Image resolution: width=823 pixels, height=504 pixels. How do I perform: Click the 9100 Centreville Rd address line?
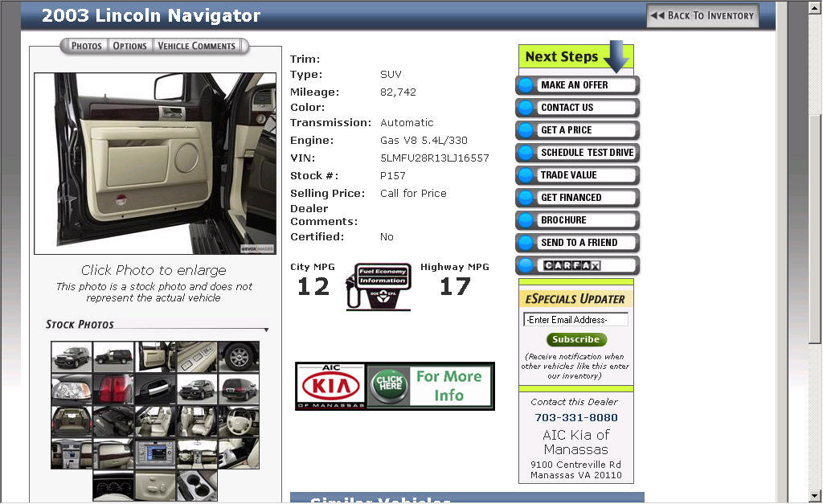click(x=575, y=465)
